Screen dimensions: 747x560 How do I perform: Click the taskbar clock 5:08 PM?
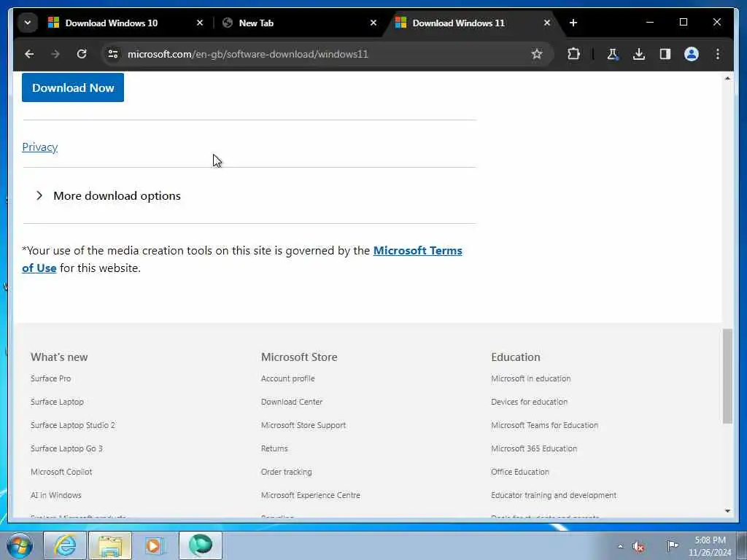(710, 546)
